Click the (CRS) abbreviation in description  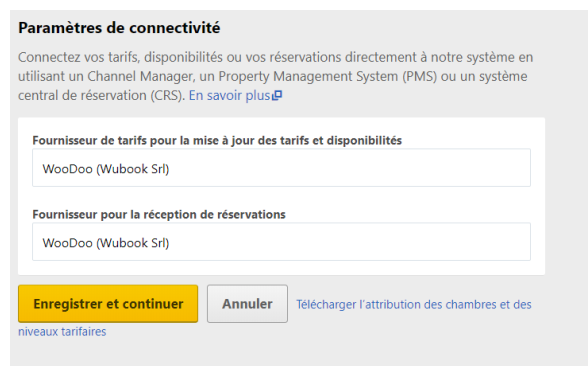pyautogui.click(x=168, y=96)
